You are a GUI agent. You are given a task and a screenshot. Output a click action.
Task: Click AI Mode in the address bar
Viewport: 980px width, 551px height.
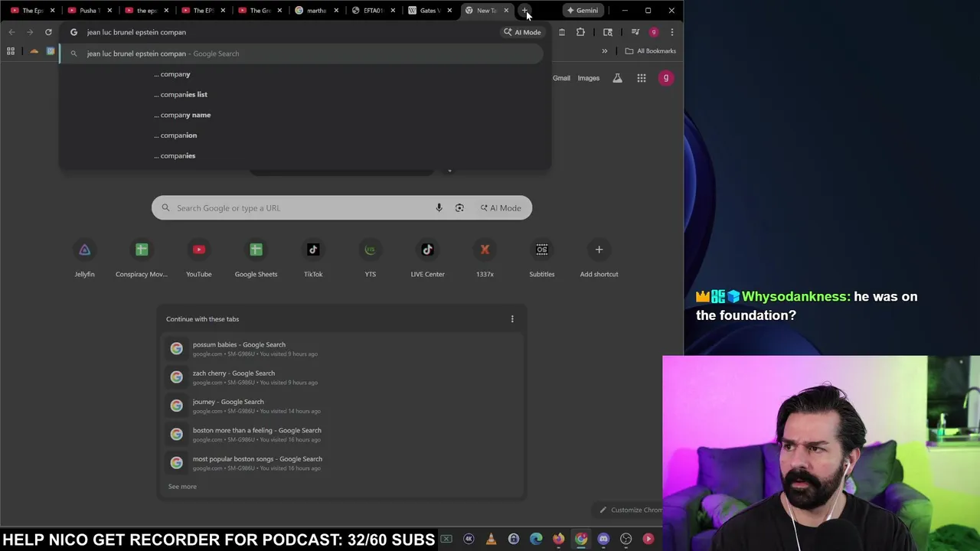pos(522,32)
